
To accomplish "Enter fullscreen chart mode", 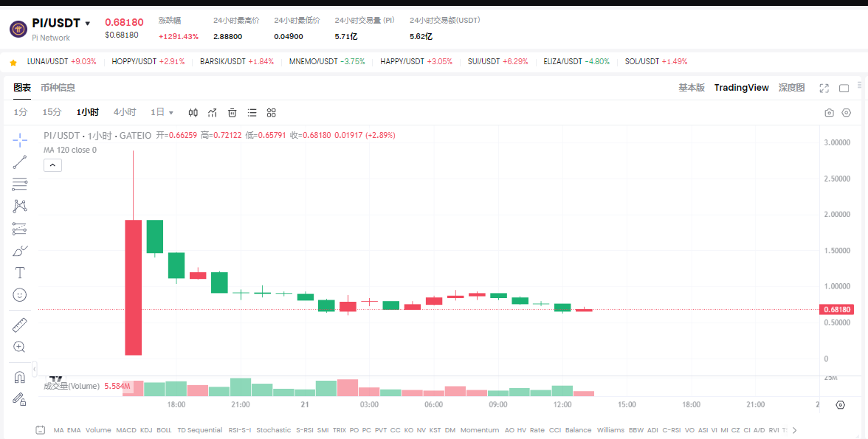I will point(824,87).
